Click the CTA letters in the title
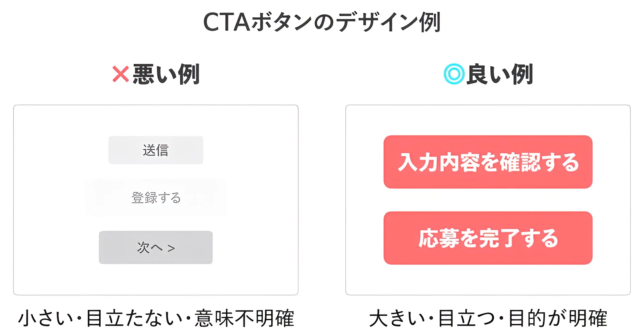The height and width of the screenshot is (335, 644). (226, 22)
